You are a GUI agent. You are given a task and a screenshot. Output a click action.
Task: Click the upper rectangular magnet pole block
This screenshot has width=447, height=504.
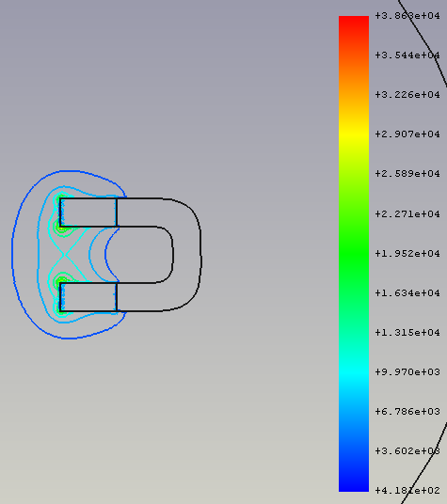pyautogui.click(x=88, y=213)
